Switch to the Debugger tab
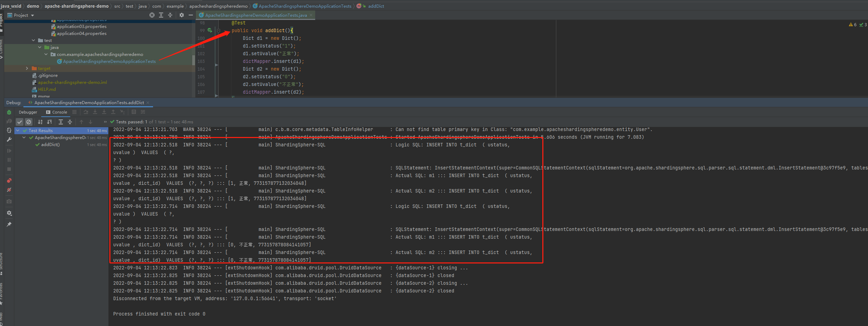The image size is (868, 326). (x=28, y=112)
